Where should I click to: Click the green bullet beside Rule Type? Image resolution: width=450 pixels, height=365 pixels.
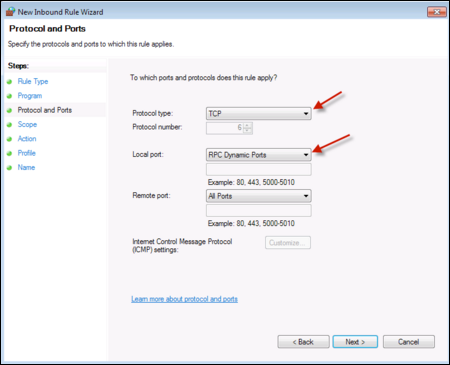pyautogui.click(x=9, y=82)
